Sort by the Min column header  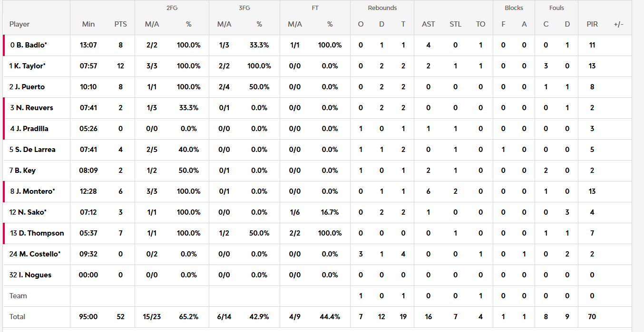tap(88, 24)
